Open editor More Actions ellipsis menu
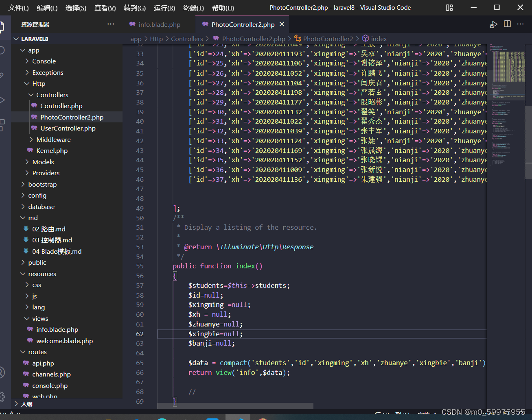532x420 pixels. click(x=521, y=24)
